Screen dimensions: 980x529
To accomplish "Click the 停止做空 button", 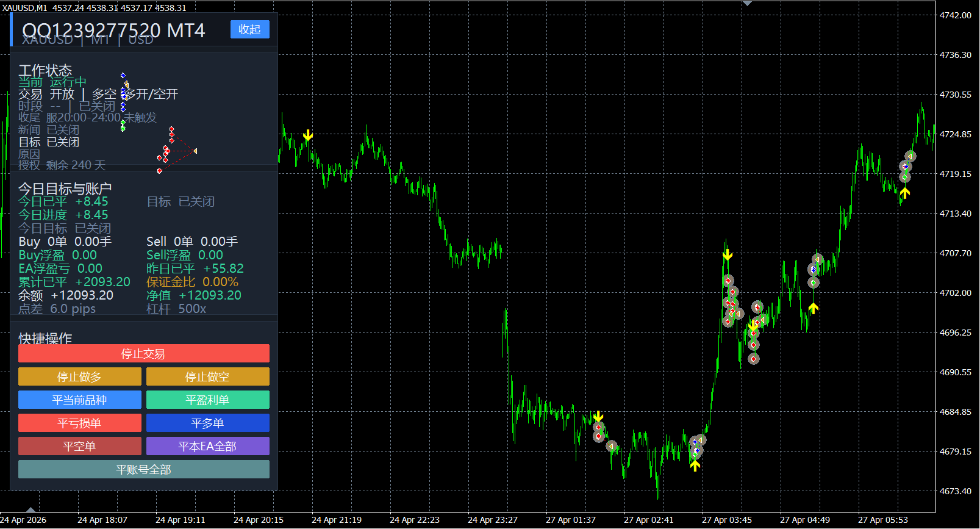I will point(207,376).
